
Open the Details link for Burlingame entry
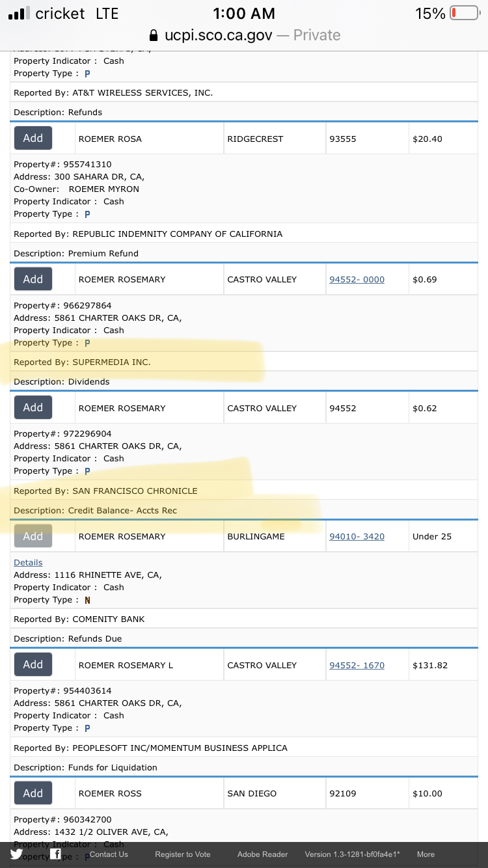tap(28, 562)
